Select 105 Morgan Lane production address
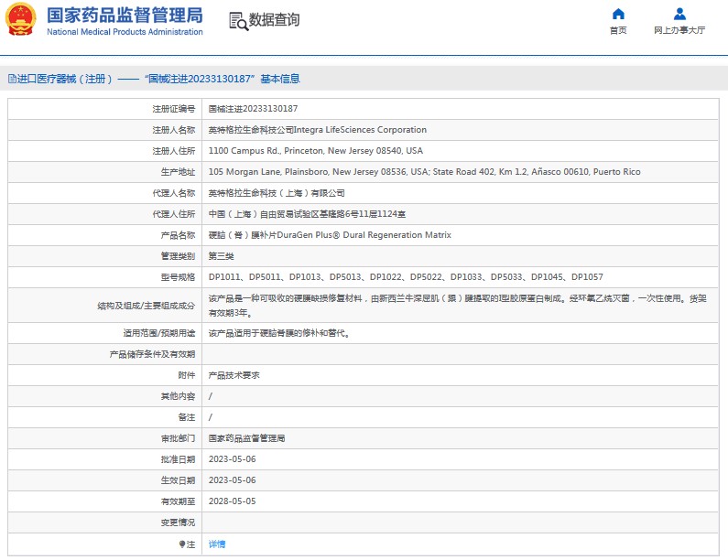The height and width of the screenshot is (560, 728). coord(424,172)
